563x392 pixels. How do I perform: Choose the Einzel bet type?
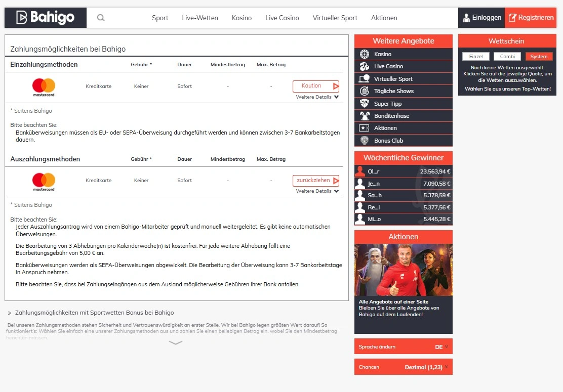coord(476,56)
